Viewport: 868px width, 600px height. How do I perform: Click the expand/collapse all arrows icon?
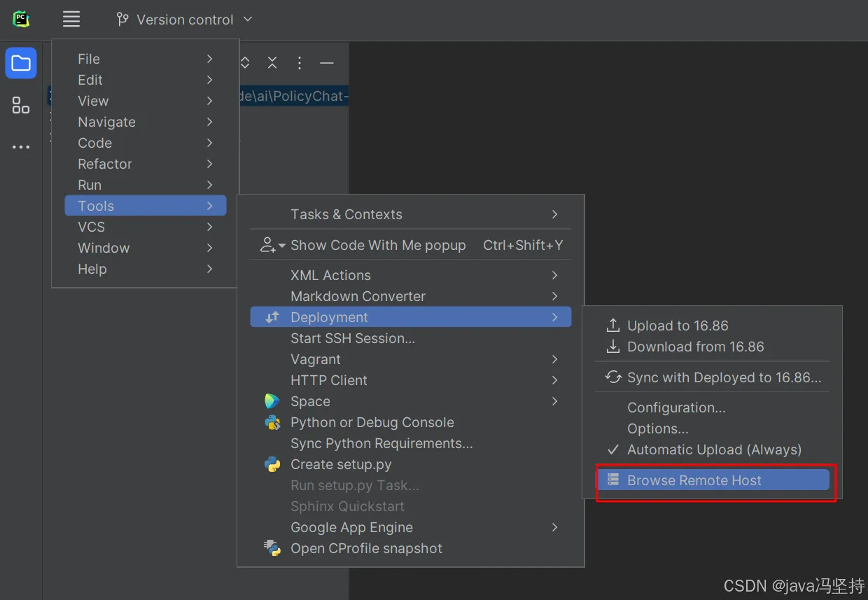(245, 63)
